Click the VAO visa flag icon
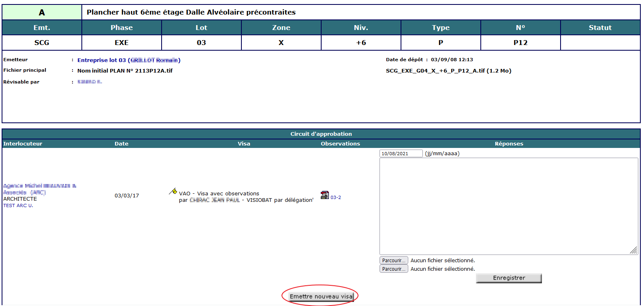This screenshot has height=306, width=644. pyautogui.click(x=173, y=191)
